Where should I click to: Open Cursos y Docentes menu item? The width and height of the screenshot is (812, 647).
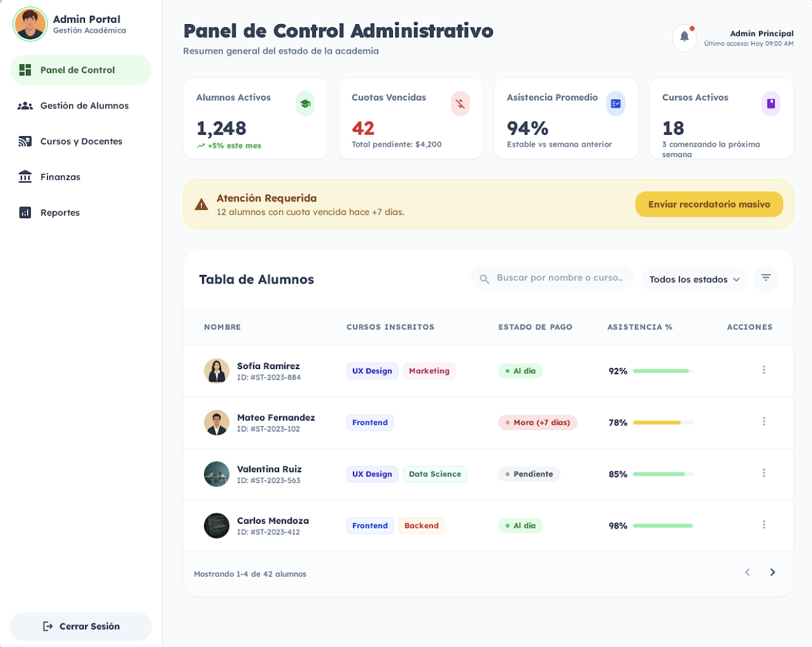(80, 142)
